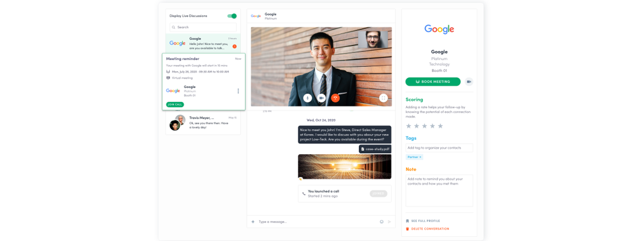This screenshot has height=241, width=644.
Task: Hang up with the red end-call button
Action: (x=336, y=98)
